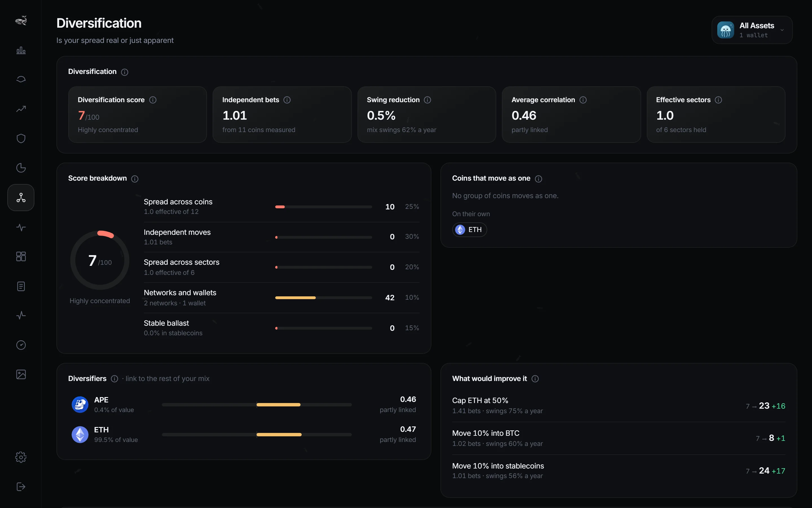Open the pie chart sidebar icon

[x=21, y=168]
